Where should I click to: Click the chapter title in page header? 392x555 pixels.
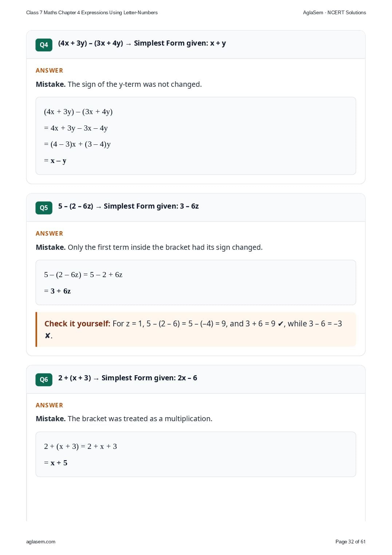click(x=92, y=12)
